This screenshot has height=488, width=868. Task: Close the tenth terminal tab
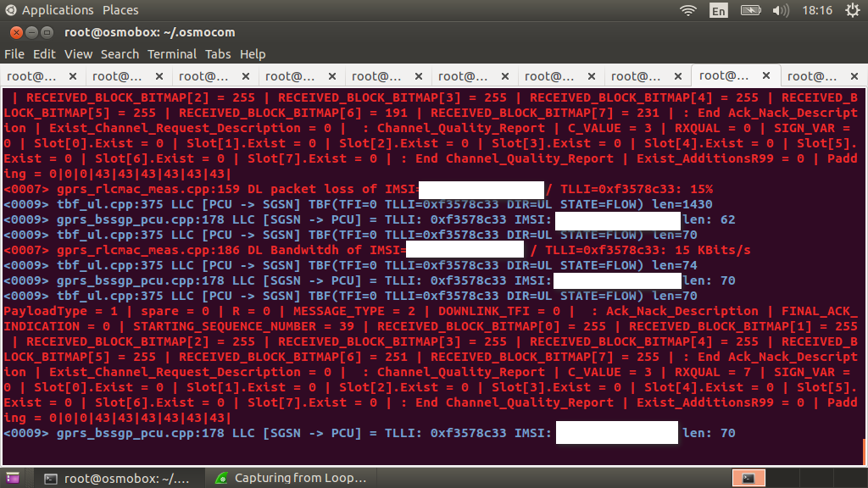point(854,76)
